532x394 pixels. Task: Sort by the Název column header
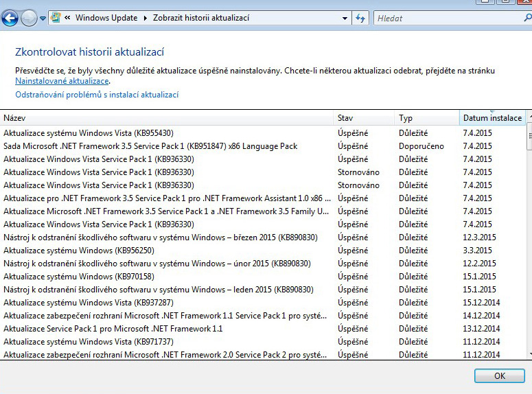(x=167, y=118)
